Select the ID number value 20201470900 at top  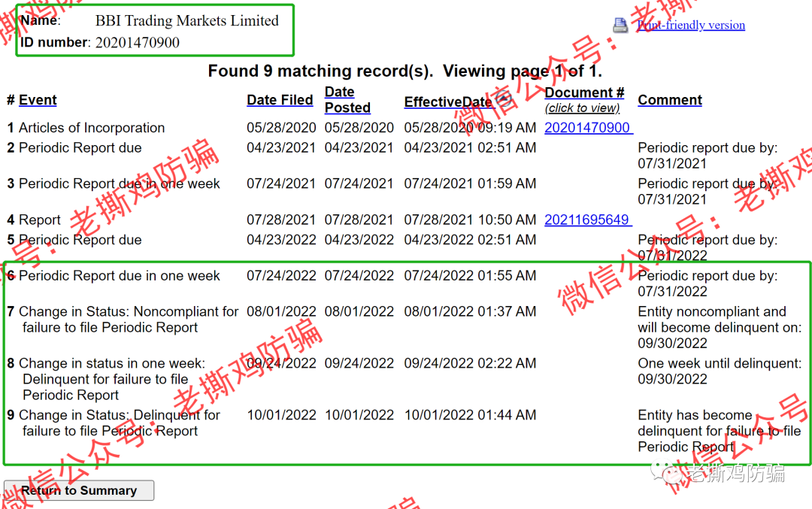138,42
